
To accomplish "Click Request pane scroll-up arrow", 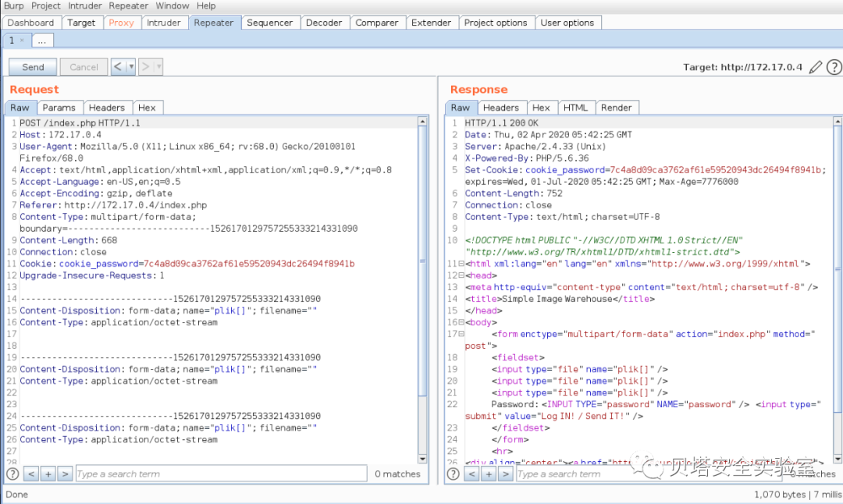I will pos(422,122).
